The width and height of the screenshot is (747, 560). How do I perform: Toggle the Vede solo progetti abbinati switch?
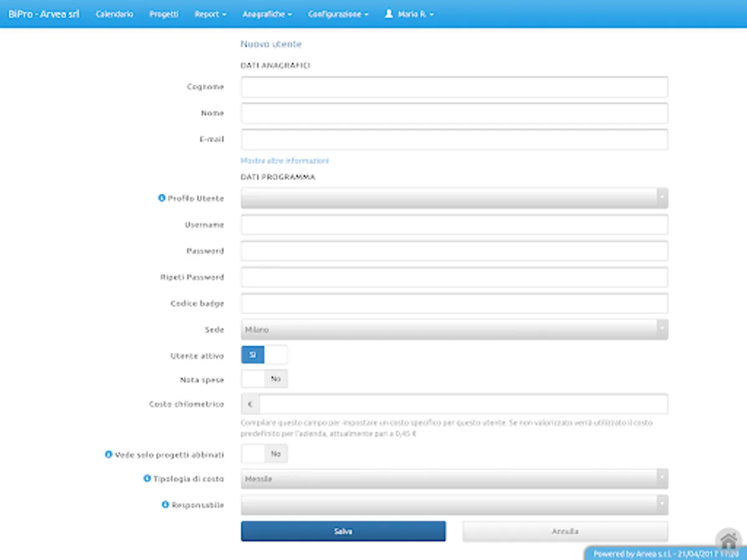(x=265, y=454)
